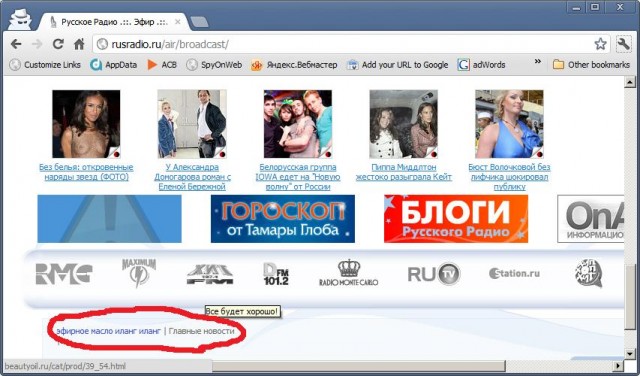
Task: Open the Главные новости link
Action: tap(202, 331)
